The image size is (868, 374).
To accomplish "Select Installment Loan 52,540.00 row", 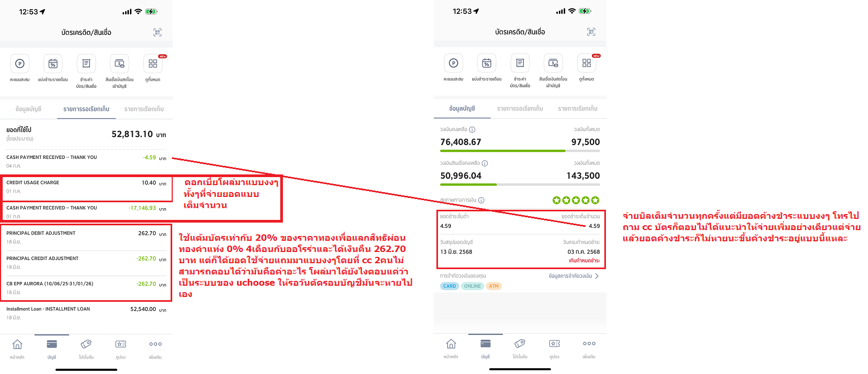I will point(86,313).
